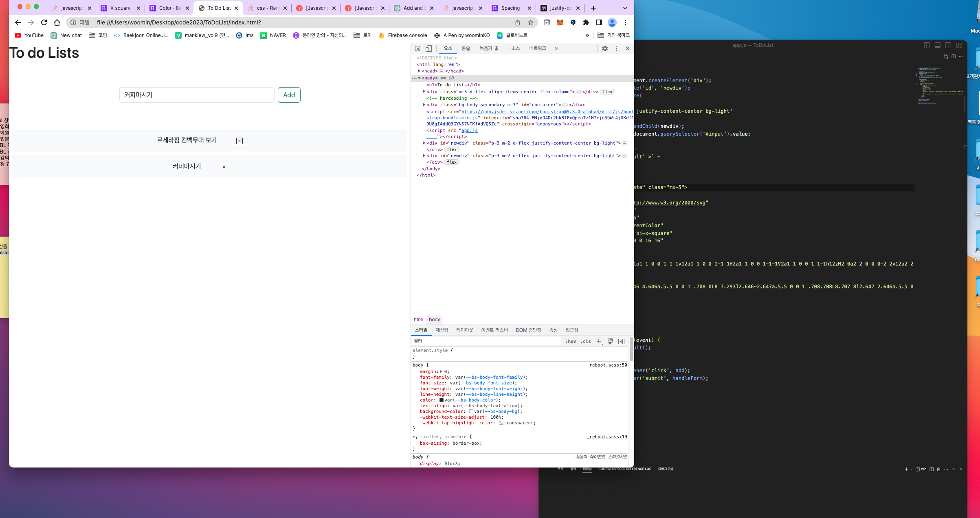Image resolution: width=980 pixels, height=518 pixels.
Task: Click the body color property swatch
Action: (442, 400)
